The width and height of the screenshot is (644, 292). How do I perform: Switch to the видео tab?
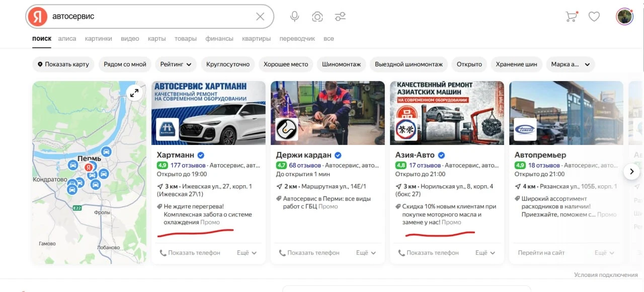130,39
